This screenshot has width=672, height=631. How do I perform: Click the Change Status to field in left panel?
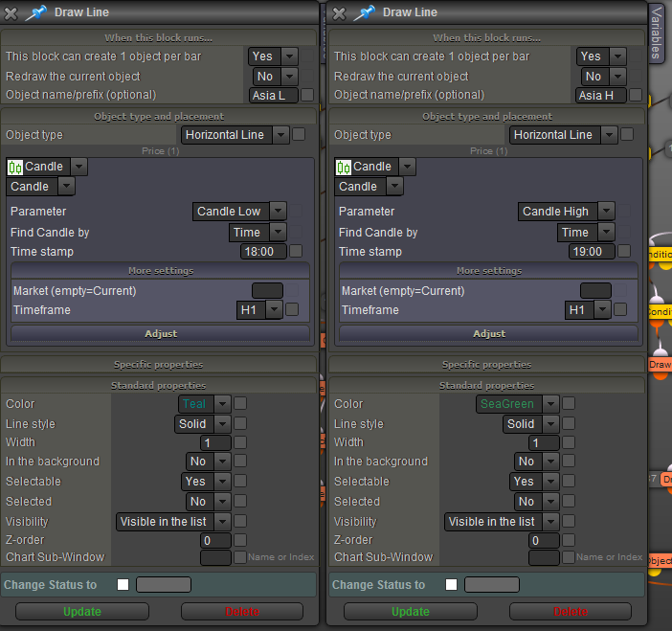[164, 585]
